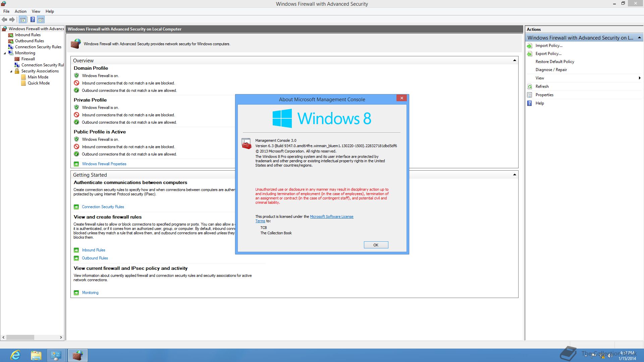Open Main Mode folder in tree
The image size is (644, 362).
(x=38, y=77)
